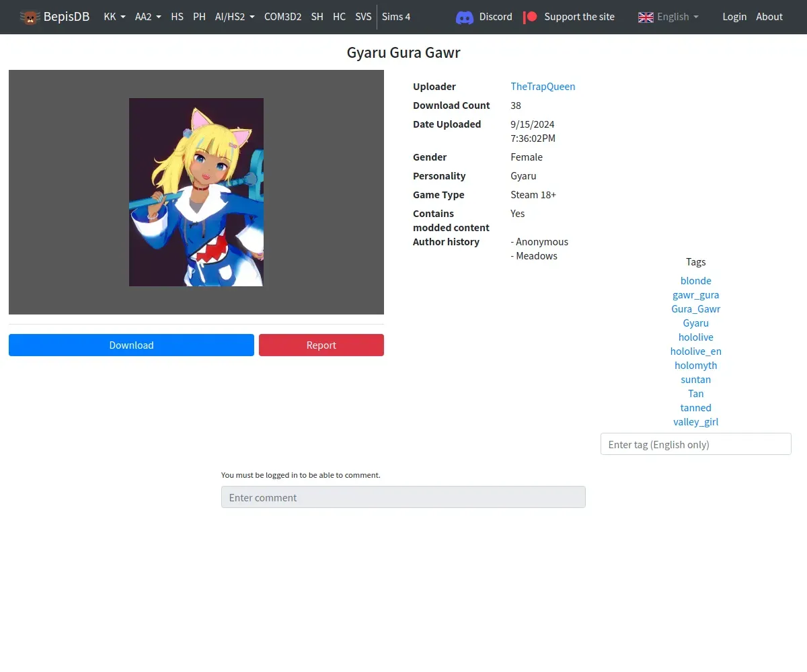The width and height of the screenshot is (807, 672).
Task: Click the Tags heading
Action: (x=695, y=261)
